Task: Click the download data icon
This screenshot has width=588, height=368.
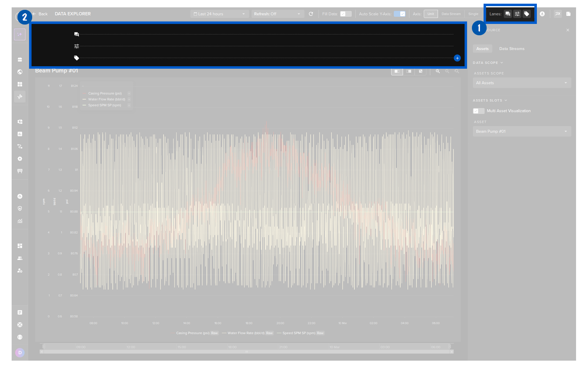Action: pos(542,14)
